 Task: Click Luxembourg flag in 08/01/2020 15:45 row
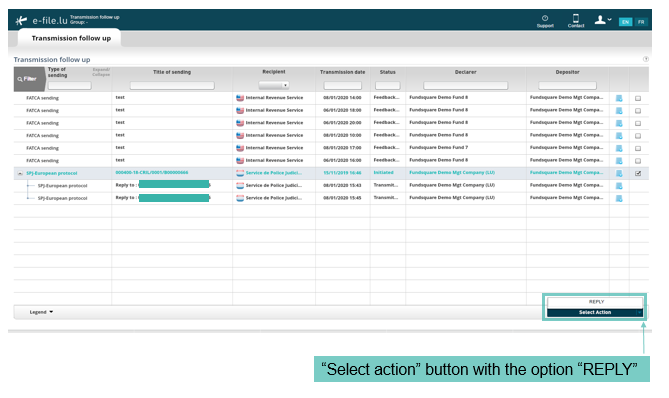240,198
